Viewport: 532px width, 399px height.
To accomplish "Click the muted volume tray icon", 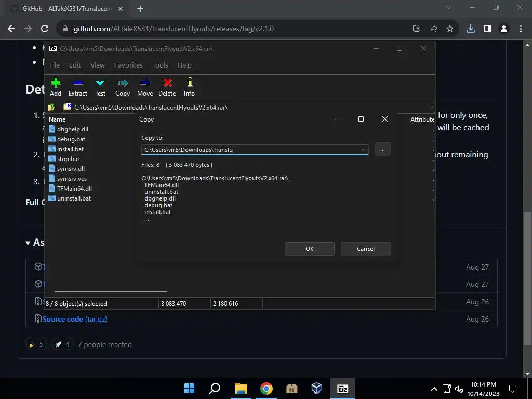I will click(x=459, y=389).
